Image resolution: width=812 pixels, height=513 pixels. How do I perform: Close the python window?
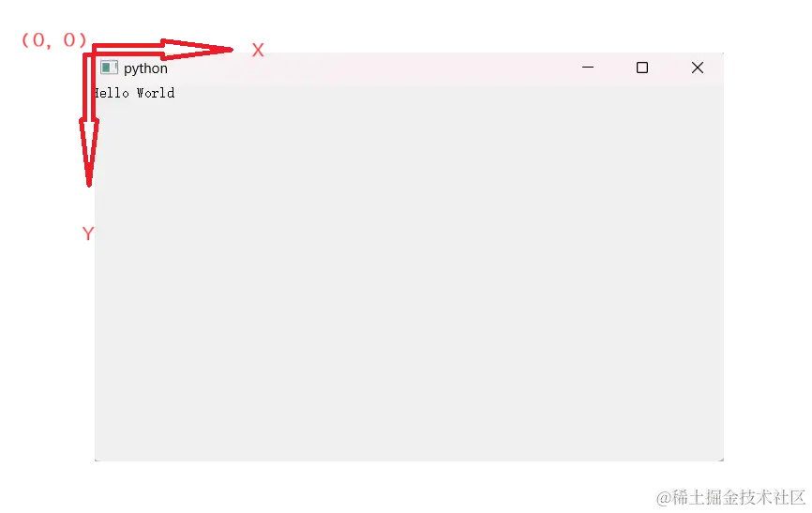[x=698, y=68]
